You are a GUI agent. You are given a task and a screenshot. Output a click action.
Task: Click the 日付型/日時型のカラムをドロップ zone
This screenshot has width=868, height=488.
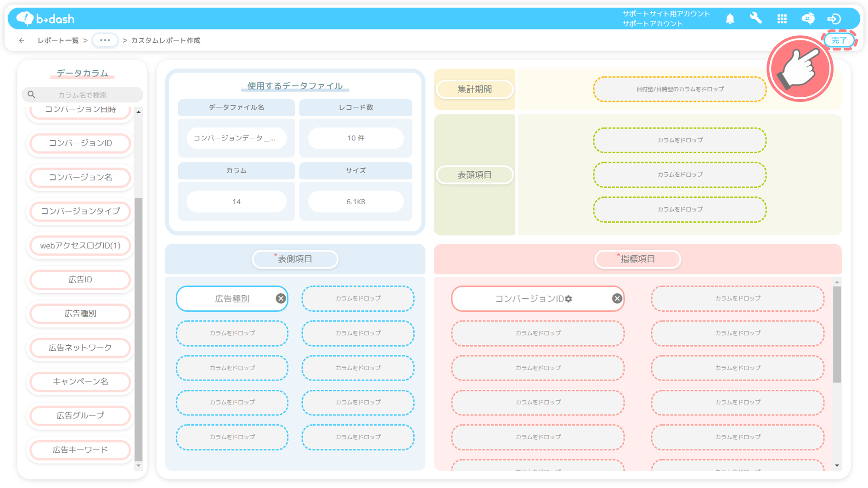click(x=680, y=89)
